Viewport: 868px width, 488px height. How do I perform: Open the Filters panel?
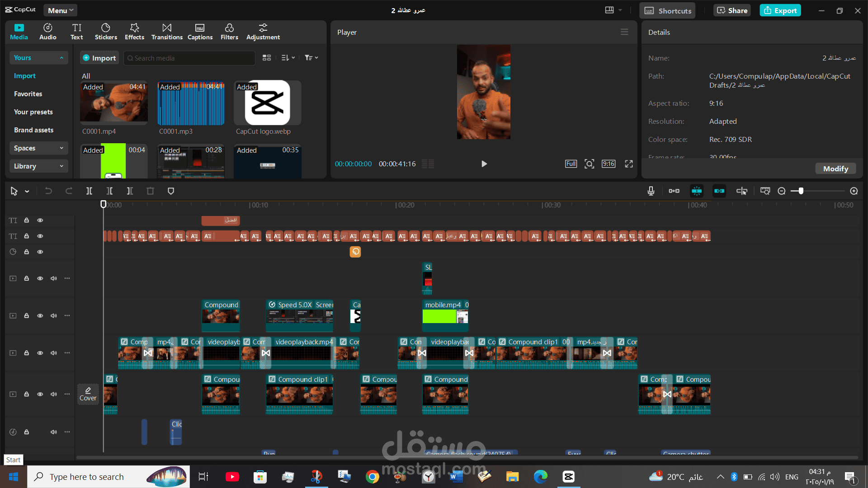click(229, 32)
